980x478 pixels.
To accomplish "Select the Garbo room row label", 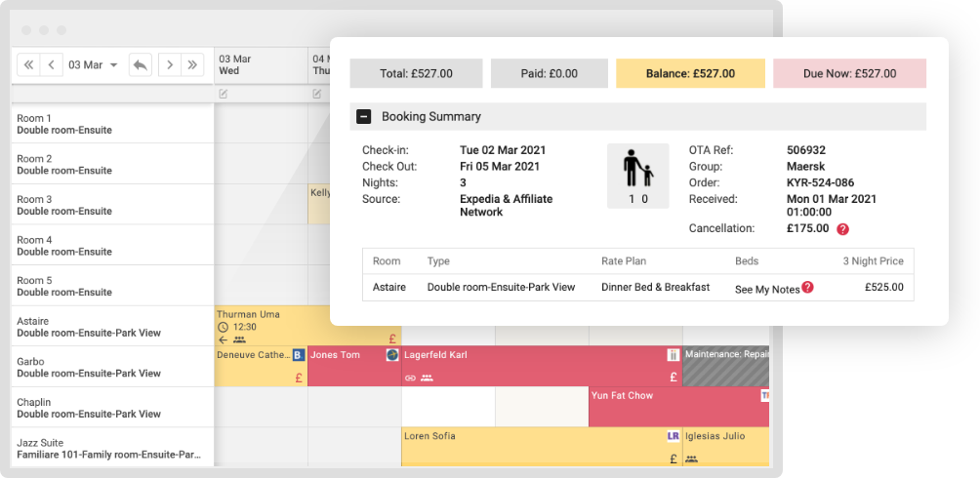I will point(112,368).
